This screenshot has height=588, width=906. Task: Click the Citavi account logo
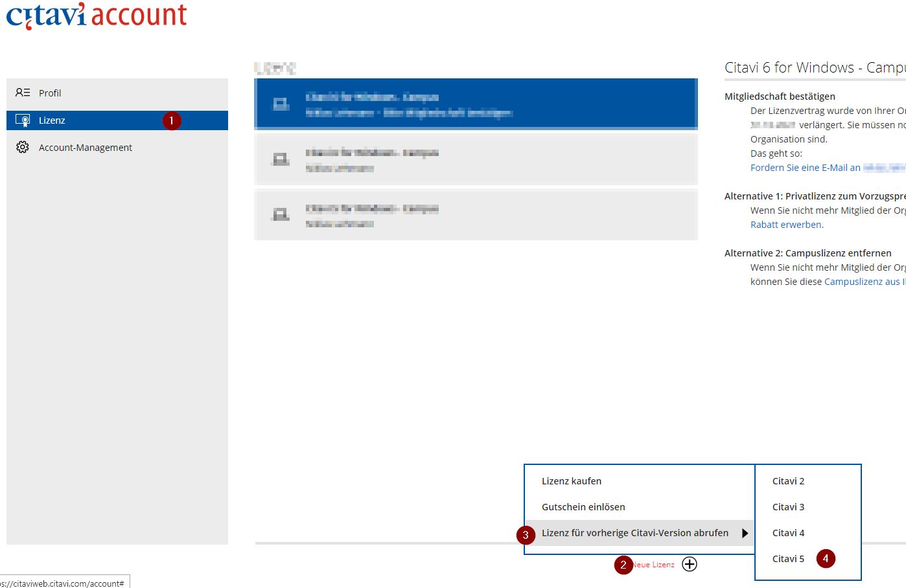coord(97,16)
